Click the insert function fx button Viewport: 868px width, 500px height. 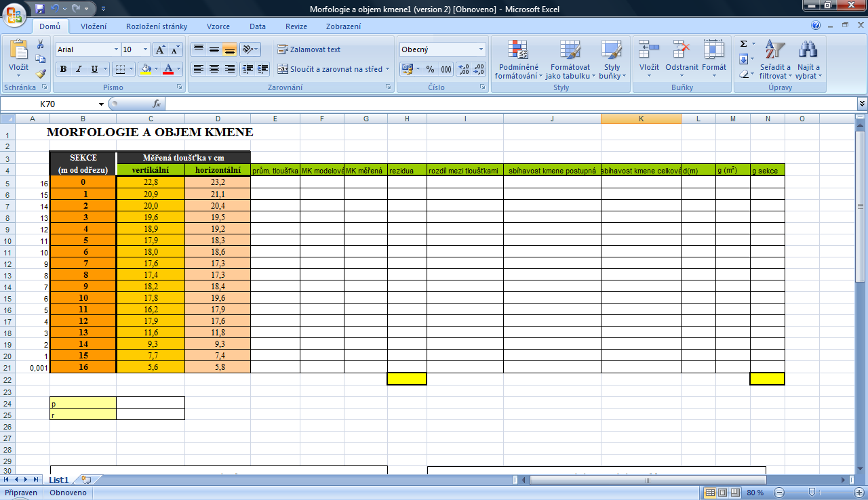pyautogui.click(x=157, y=104)
